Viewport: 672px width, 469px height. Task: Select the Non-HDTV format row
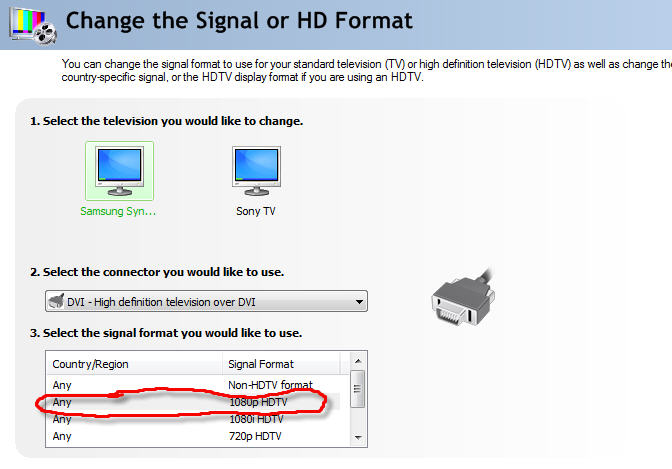point(271,385)
